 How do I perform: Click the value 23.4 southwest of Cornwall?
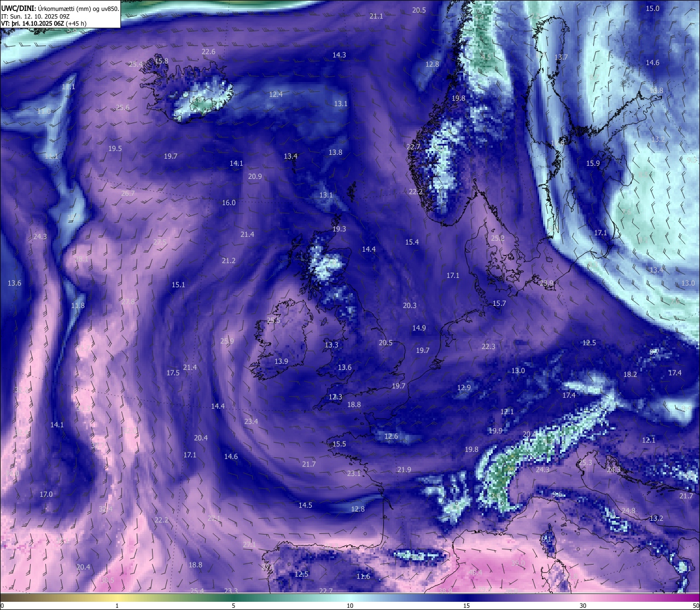coord(251,421)
